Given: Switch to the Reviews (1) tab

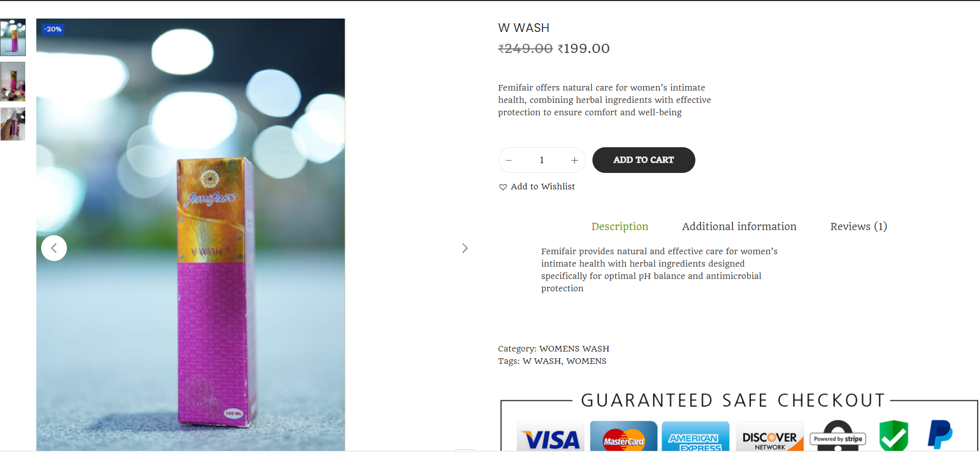Looking at the screenshot, I should [x=859, y=226].
